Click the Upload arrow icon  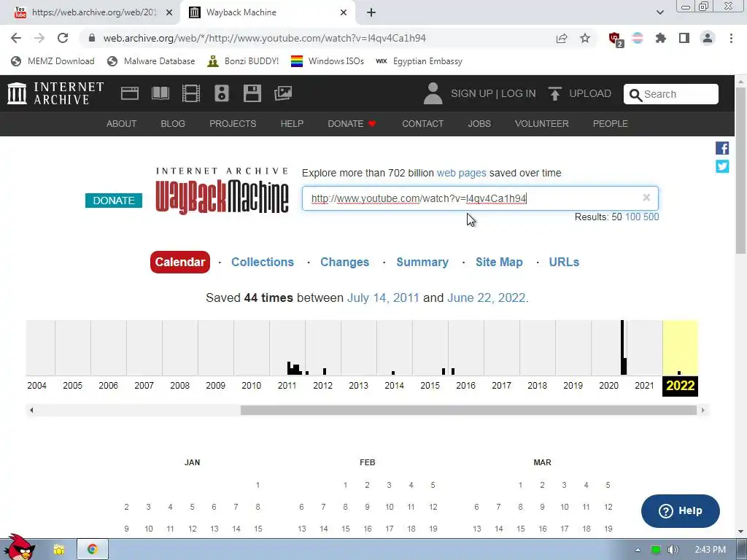tap(554, 93)
